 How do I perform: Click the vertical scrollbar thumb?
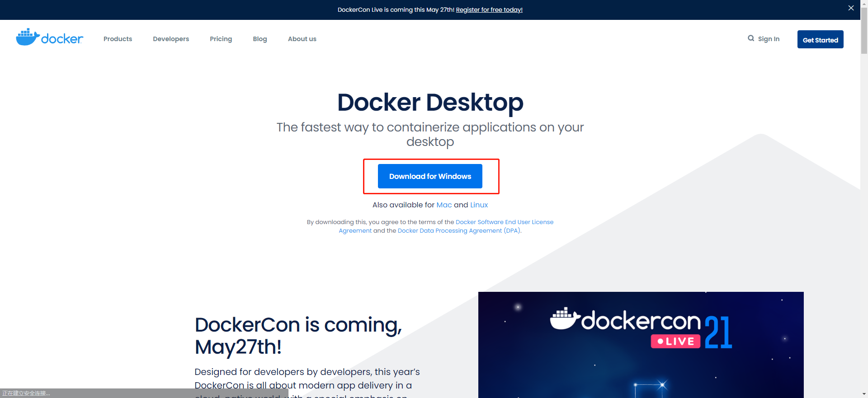click(864, 32)
